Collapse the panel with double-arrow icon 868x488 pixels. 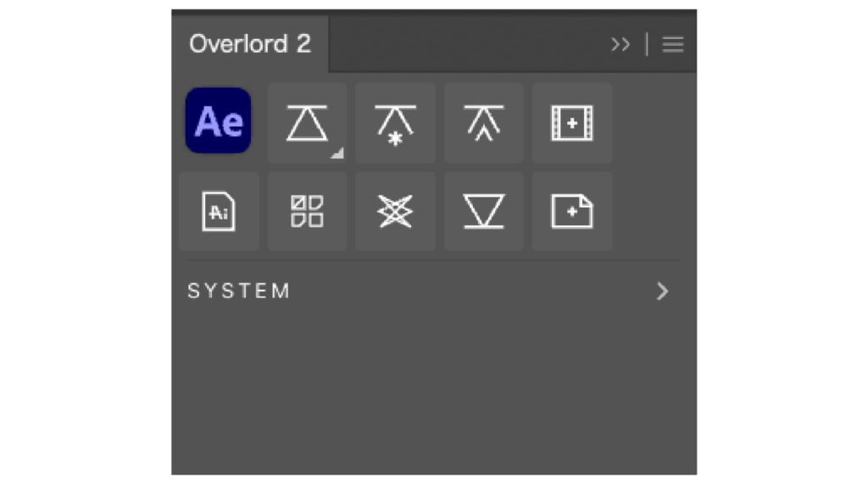620,45
